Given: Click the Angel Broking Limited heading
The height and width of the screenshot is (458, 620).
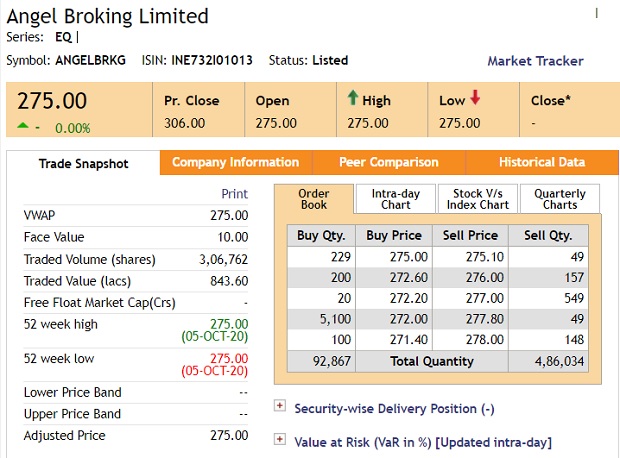Looking at the screenshot, I should (107, 16).
